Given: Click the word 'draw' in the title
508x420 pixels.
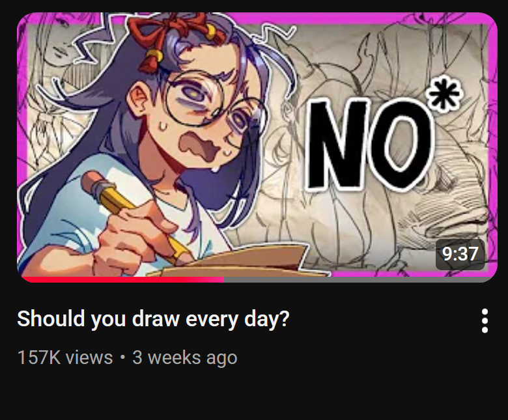Looking at the screenshot, I should point(156,318).
